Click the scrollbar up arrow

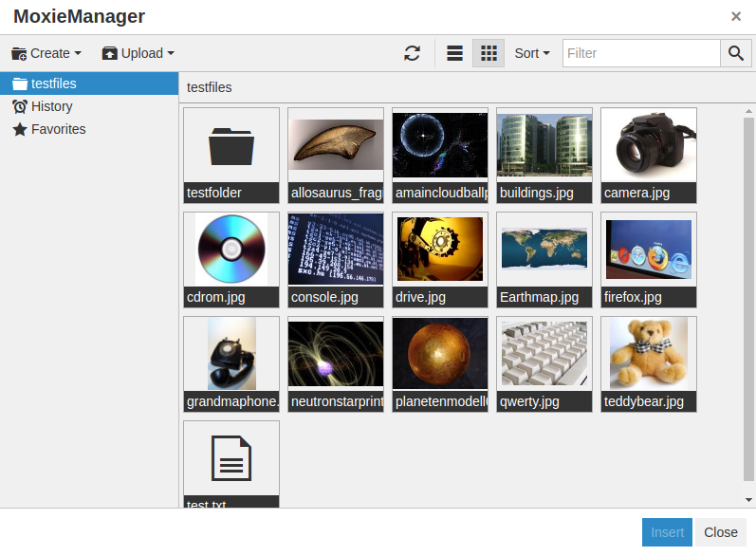748,111
